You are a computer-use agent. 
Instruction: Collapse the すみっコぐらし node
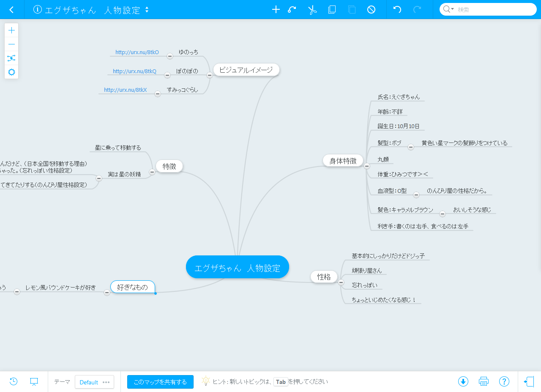coord(158,94)
